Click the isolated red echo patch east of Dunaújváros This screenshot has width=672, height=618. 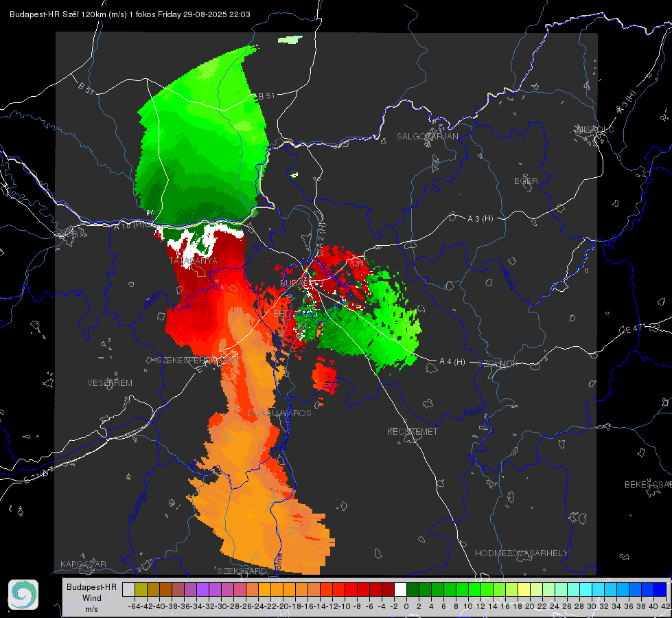point(325,376)
